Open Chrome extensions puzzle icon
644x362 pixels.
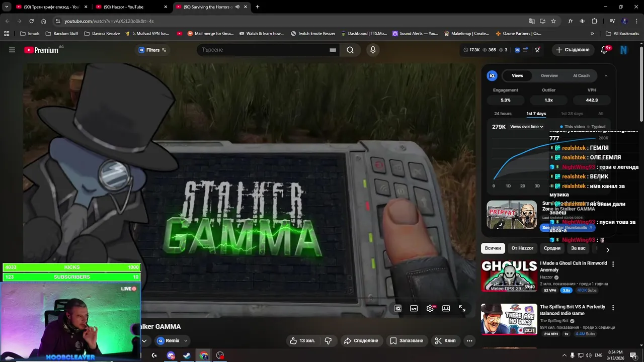[595, 21]
